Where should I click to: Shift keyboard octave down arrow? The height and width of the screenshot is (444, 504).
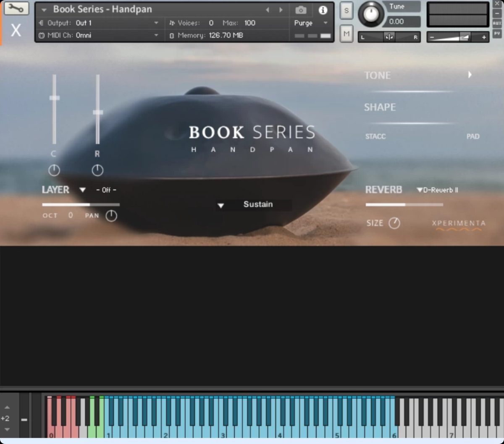[x=7, y=430]
